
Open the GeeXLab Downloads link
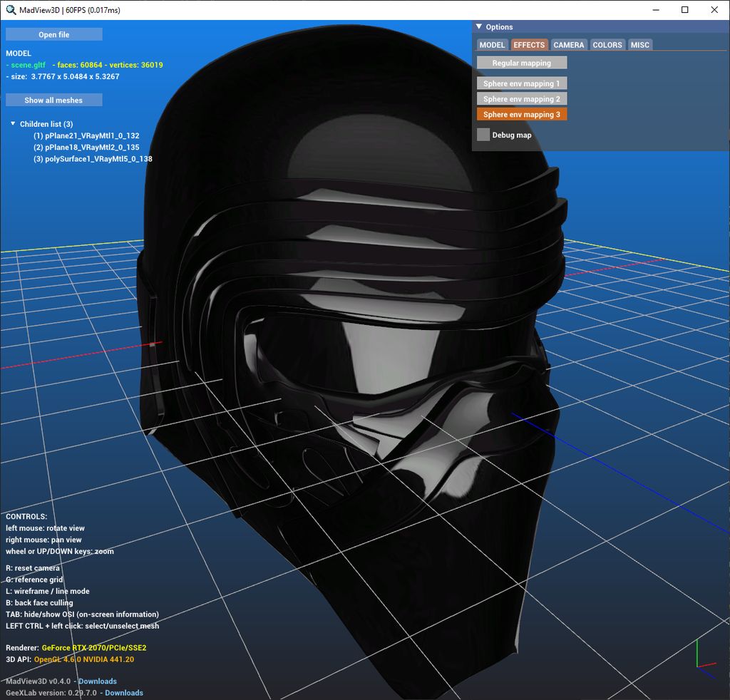(124, 693)
